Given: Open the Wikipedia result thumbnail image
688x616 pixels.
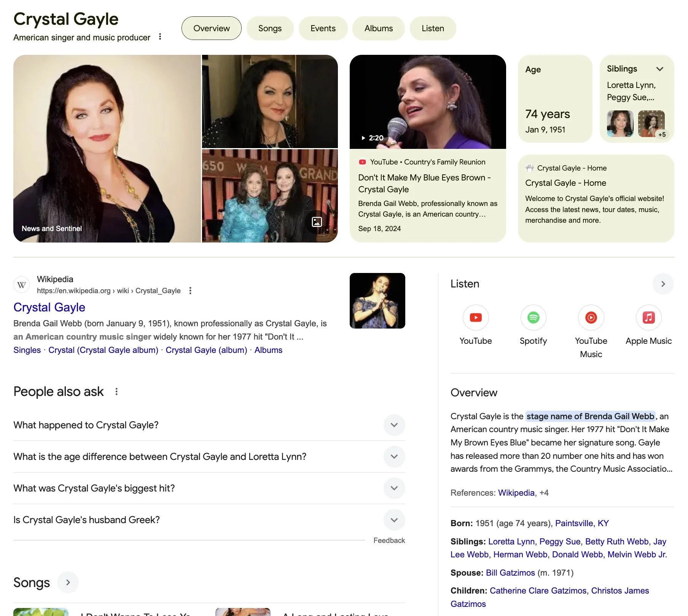Looking at the screenshot, I should (x=377, y=301).
